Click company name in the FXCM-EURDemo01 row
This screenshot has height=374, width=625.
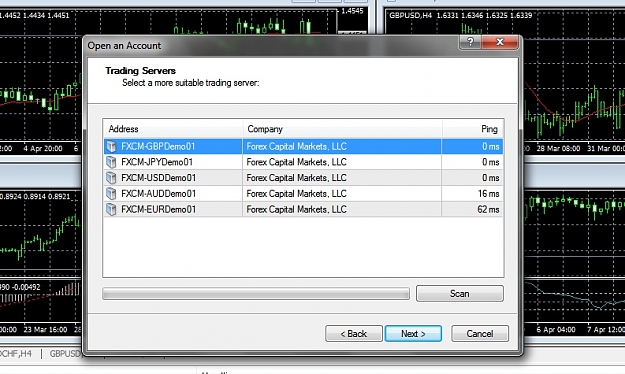pos(297,209)
